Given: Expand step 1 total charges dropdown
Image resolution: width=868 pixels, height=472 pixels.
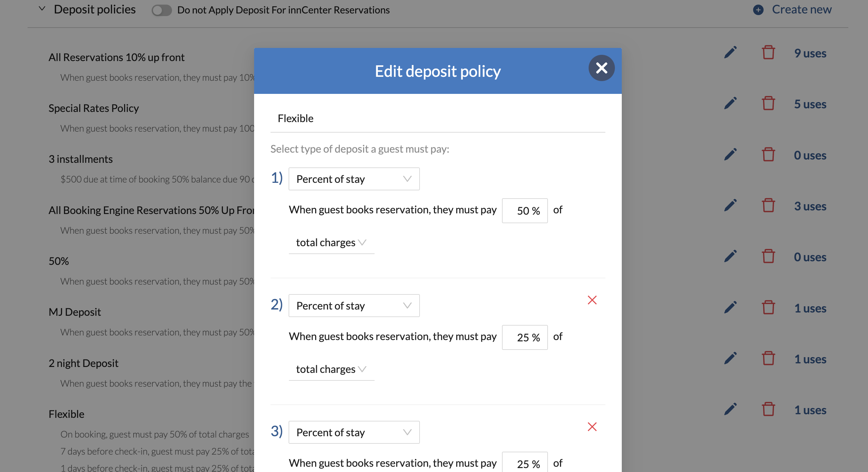Looking at the screenshot, I should click(x=331, y=243).
